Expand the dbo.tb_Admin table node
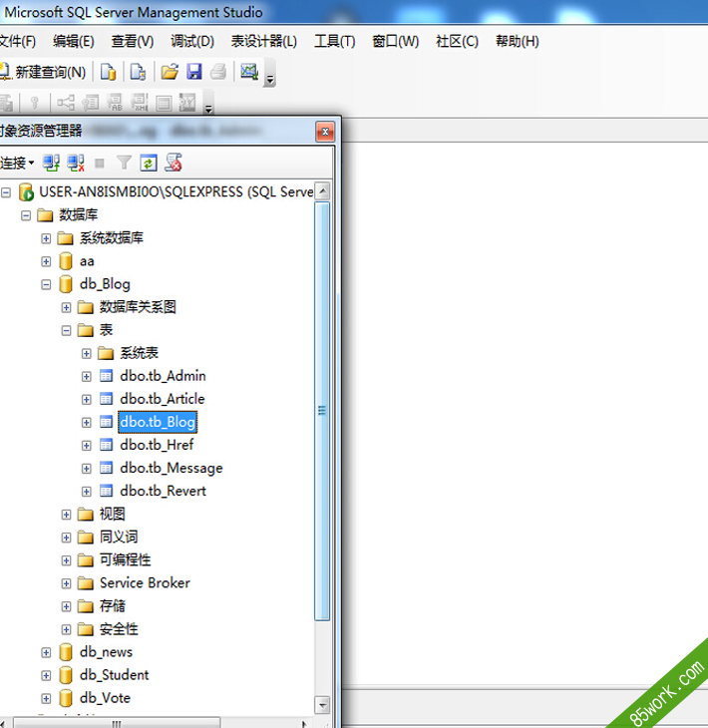This screenshot has height=728, width=708. (x=87, y=377)
